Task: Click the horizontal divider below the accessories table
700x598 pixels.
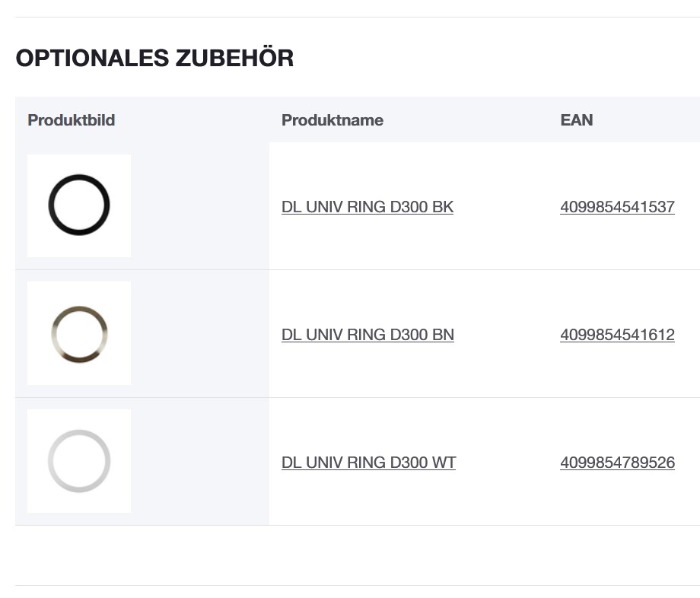Action: coord(350,585)
